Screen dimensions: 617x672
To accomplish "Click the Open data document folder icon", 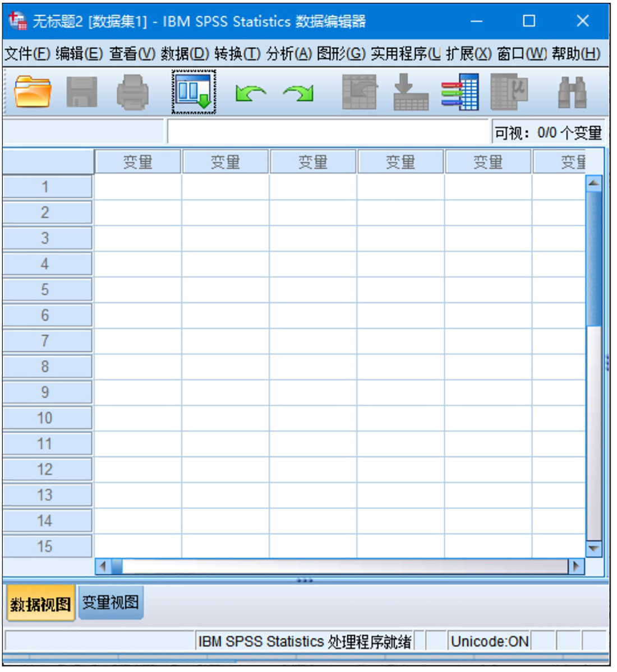I will coord(33,92).
